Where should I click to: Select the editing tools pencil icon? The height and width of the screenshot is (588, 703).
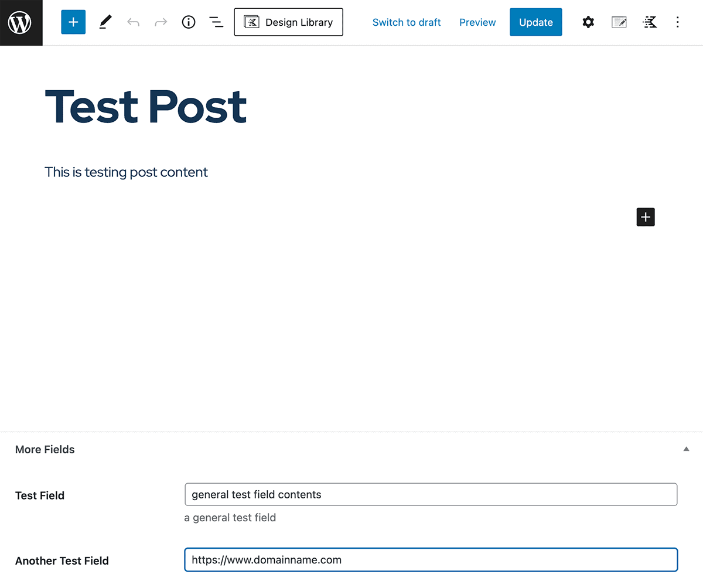[105, 22]
